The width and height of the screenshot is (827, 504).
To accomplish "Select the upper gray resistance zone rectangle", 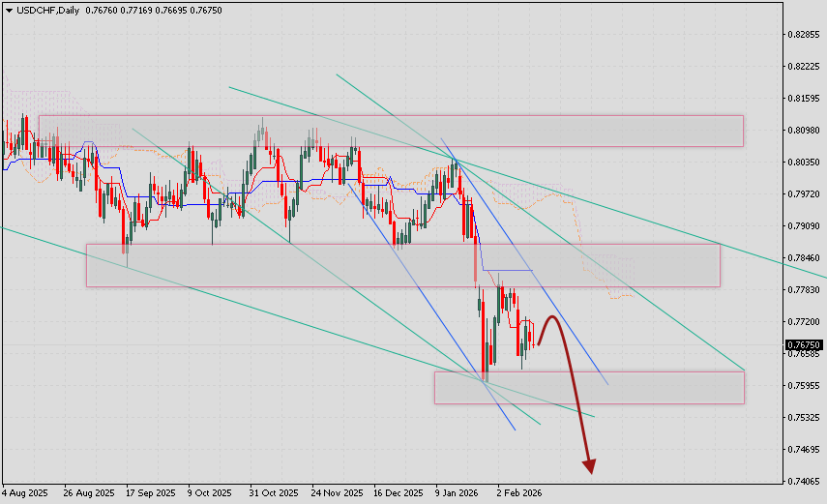I will coord(390,131).
